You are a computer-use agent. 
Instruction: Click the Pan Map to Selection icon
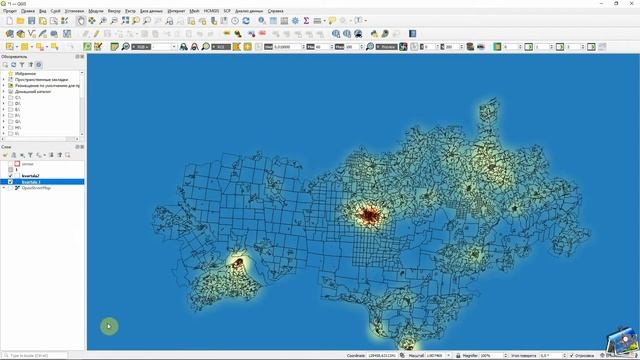(92, 20)
